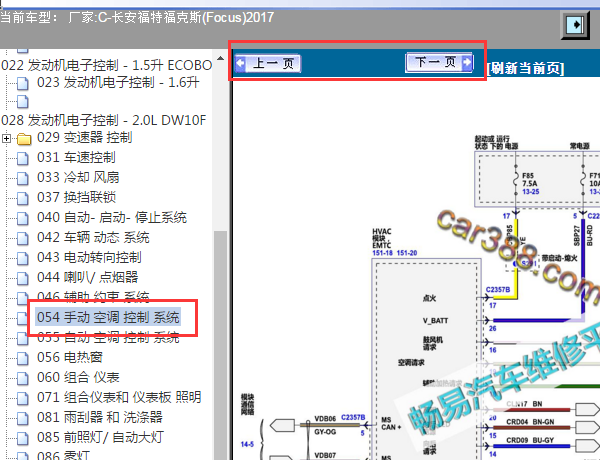Click the 上一页 previous page button
Viewport: 600px width, 460px height.
pyautogui.click(x=268, y=63)
